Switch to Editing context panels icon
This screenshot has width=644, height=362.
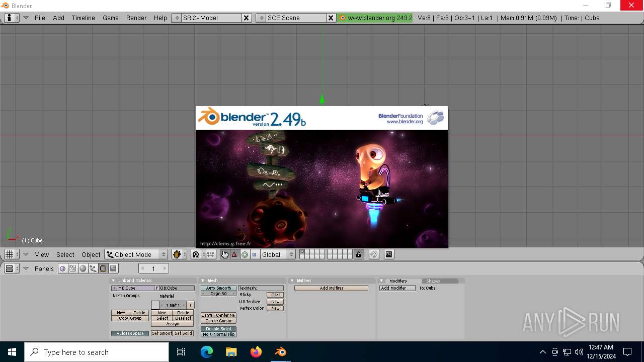(x=103, y=268)
